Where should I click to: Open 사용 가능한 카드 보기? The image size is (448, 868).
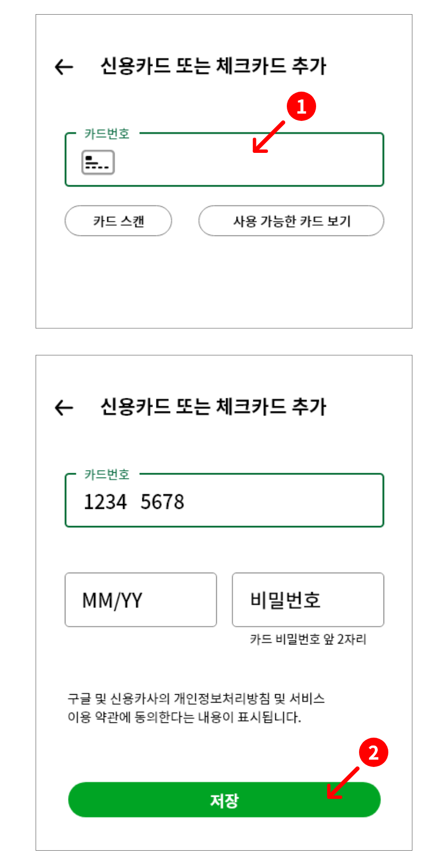point(291,221)
